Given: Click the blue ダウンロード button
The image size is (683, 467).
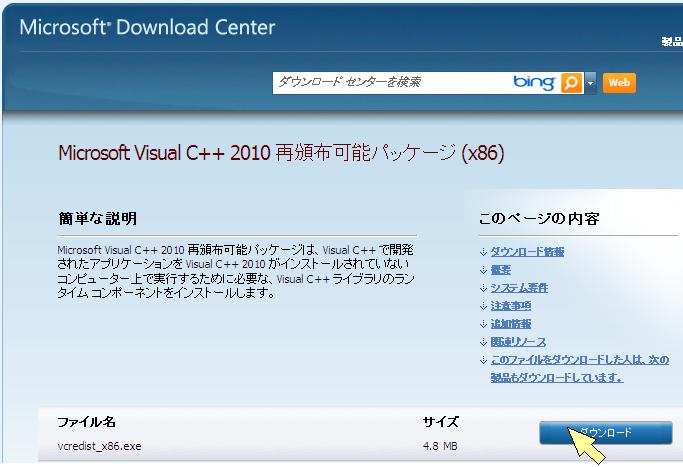Looking at the screenshot, I should 605,433.
